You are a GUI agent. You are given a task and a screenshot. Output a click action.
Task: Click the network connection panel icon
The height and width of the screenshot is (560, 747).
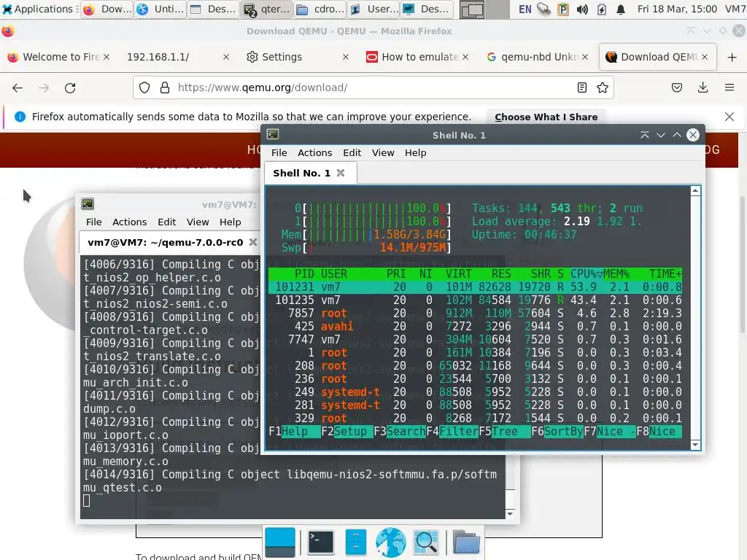coord(543,9)
